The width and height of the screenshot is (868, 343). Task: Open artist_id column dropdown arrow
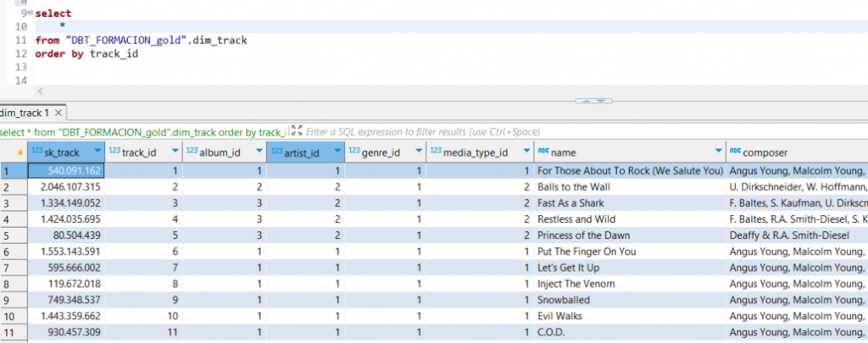tap(337, 152)
